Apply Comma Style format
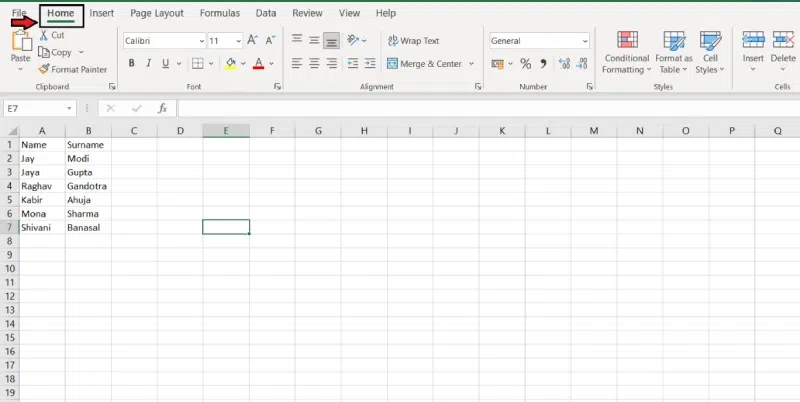 (x=543, y=64)
